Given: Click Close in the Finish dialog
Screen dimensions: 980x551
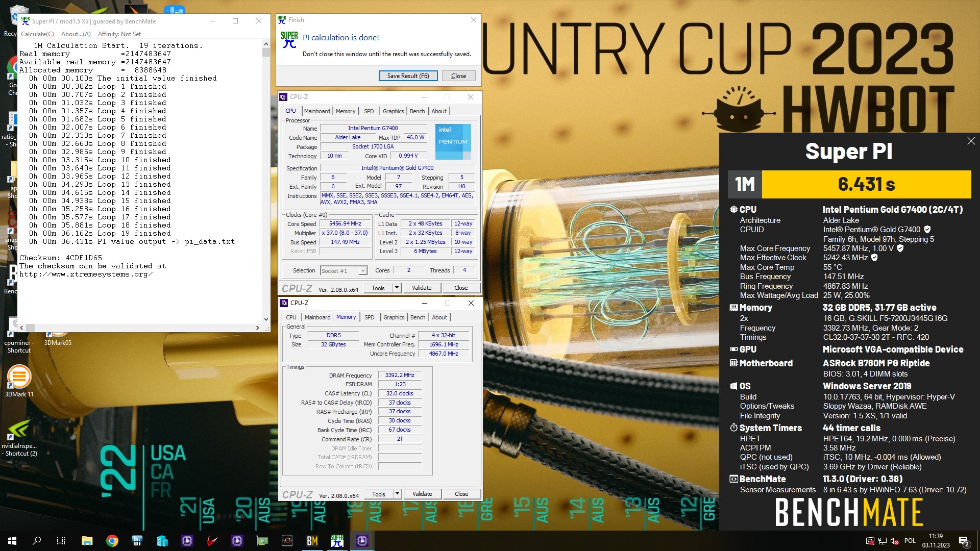Looking at the screenshot, I should (458, 76).
